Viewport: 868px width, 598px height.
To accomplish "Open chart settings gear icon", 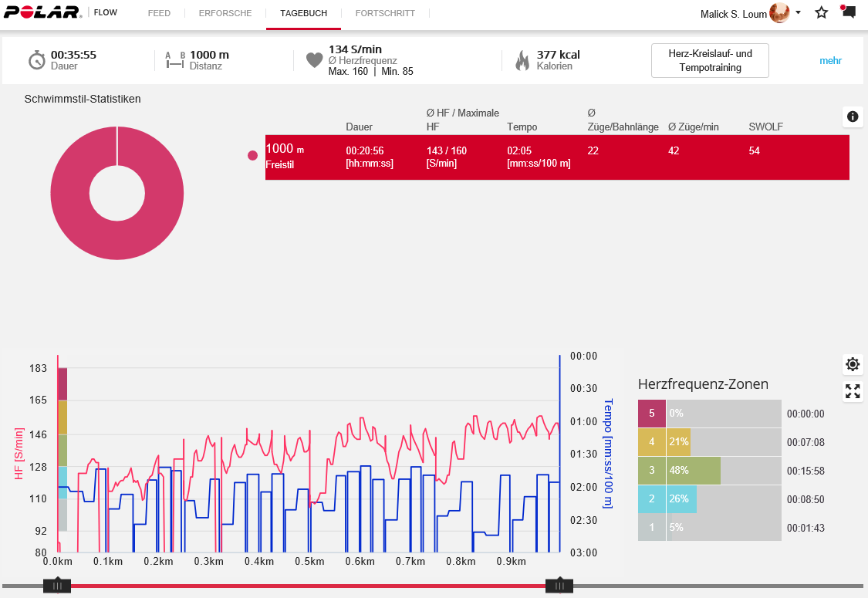I will [853, 364].
